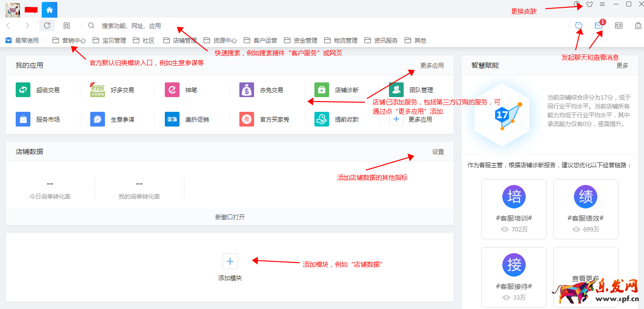Click the search box for functions and apps
644x309 pixels.
196,26
